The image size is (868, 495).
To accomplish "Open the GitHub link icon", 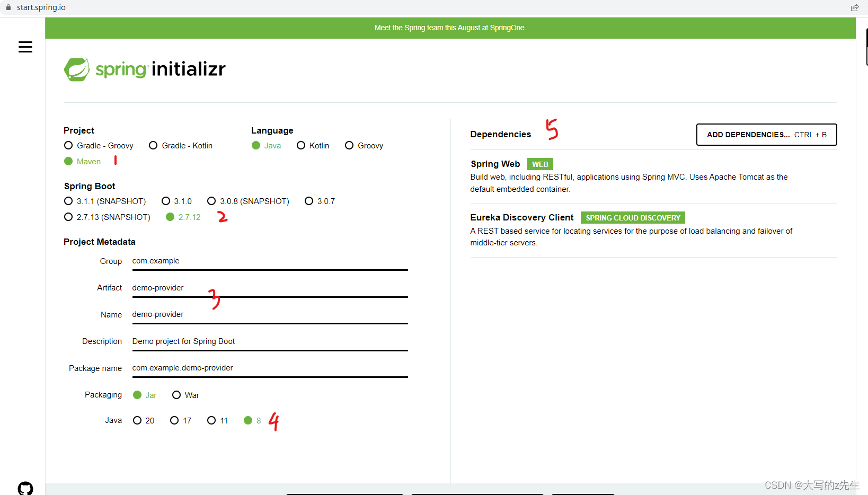I will [25, 488].
